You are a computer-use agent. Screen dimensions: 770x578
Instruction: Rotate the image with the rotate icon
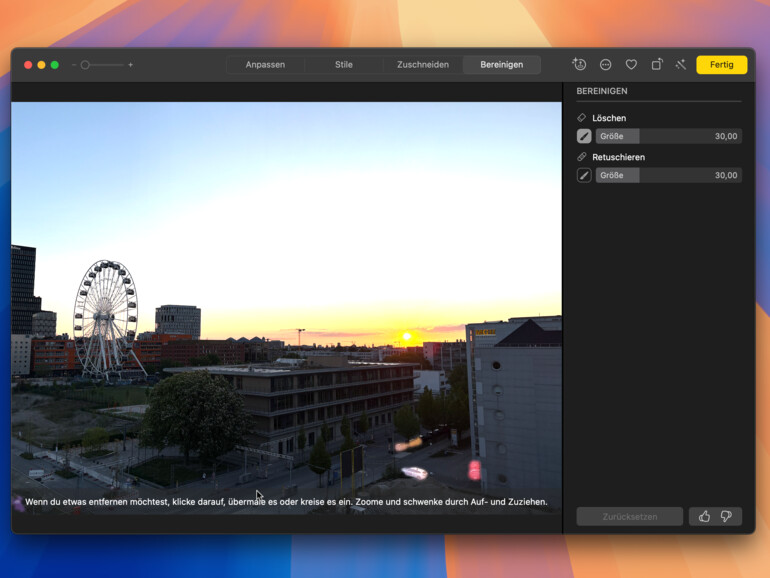[656, 64]
